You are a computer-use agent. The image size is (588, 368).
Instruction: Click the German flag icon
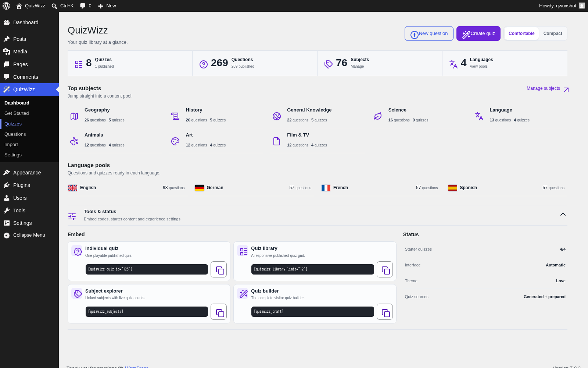tap(200, 188)
